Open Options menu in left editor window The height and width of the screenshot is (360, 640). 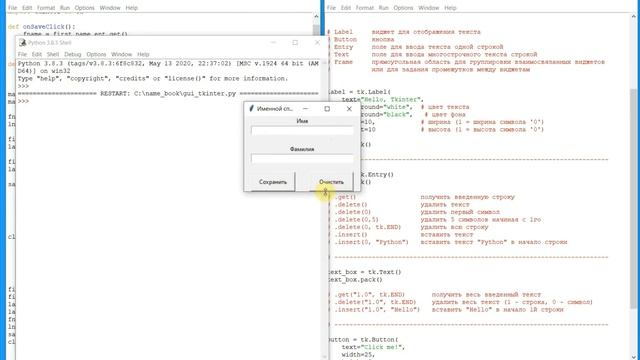(84, 8)
